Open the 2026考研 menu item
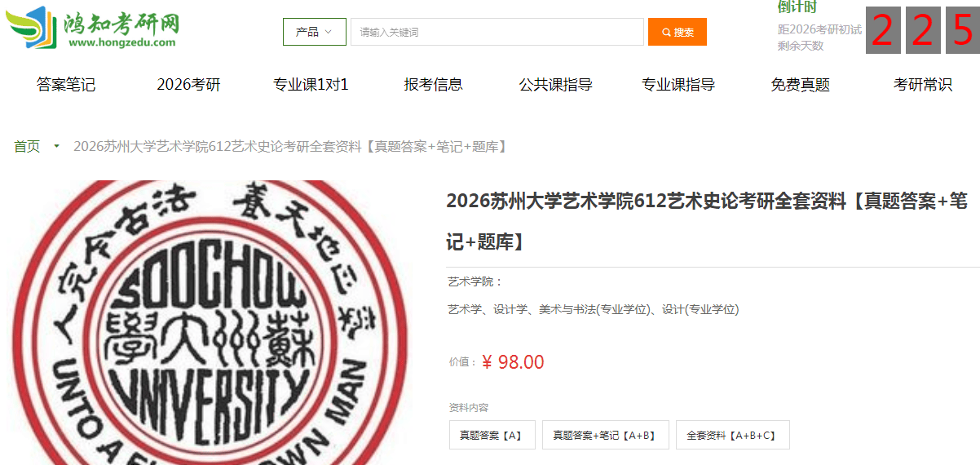 pyautogui.click(x=189, y=84)
